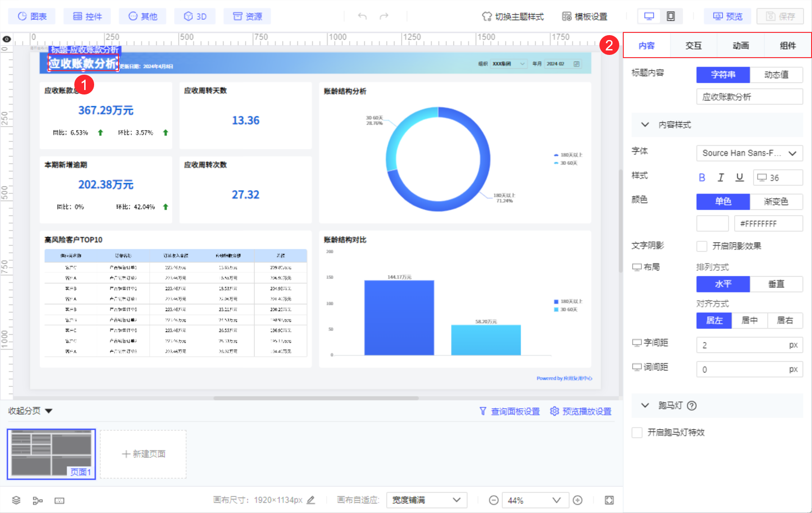Align text 居右 (right)
Viewport: 812px width, 513px height.
click(785, 320)
